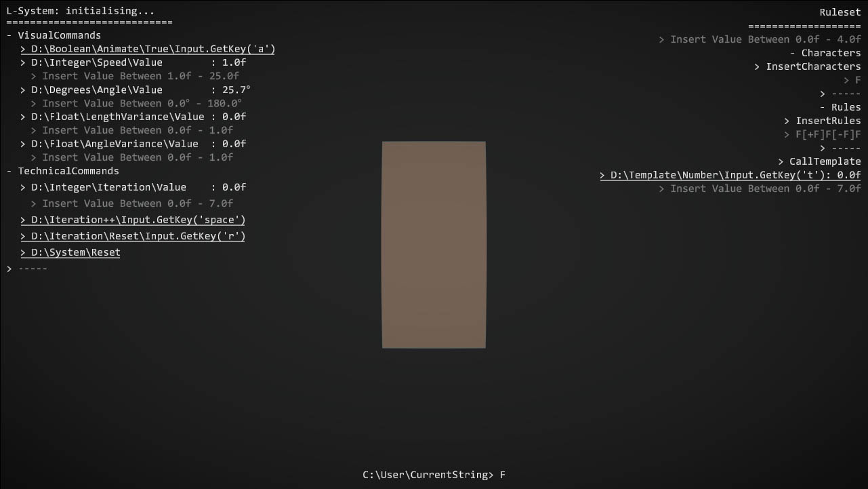Click the Iteration Reset command link
868x489 pixels.
point(133,236)
